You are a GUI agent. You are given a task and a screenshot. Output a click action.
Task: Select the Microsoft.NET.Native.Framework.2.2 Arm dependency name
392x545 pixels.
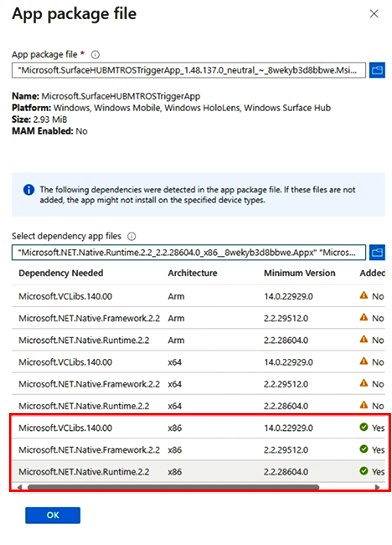[x=89, y=318]
